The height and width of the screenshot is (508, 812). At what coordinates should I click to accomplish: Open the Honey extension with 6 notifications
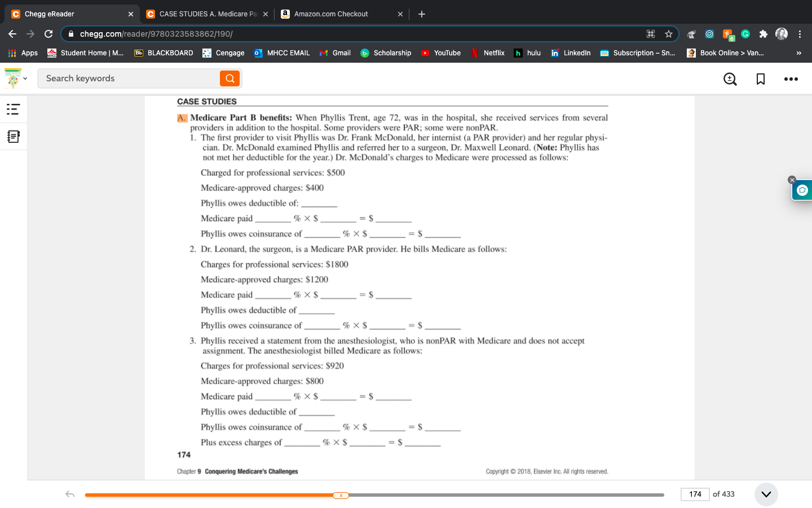pyautogui.click(x=727, y=34)
